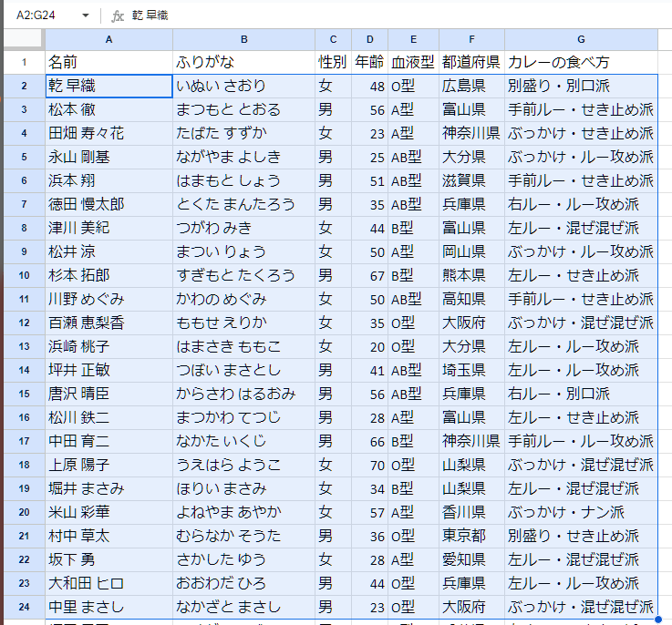
Task: Click the formula bar showing 乾 早織
Action: click(365, 15)
